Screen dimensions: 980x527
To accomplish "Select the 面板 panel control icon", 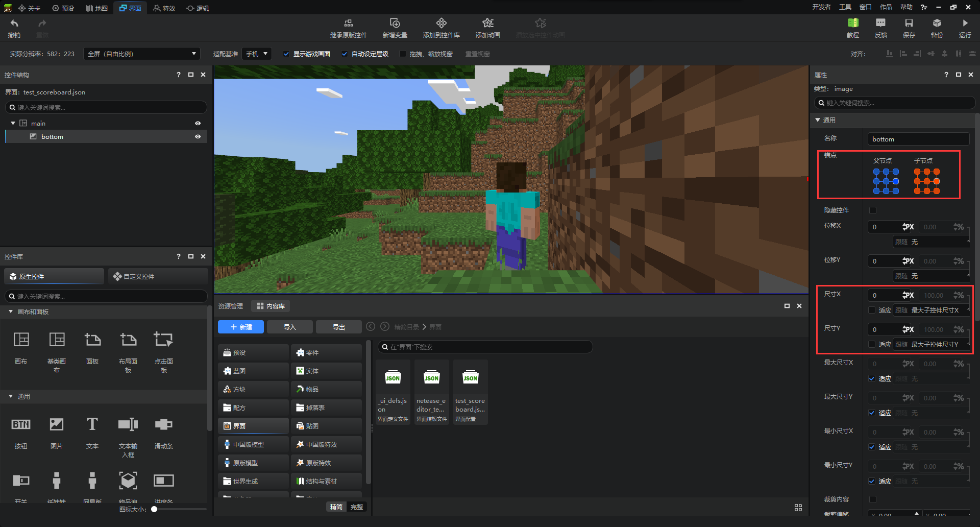I will coord(92,340).
